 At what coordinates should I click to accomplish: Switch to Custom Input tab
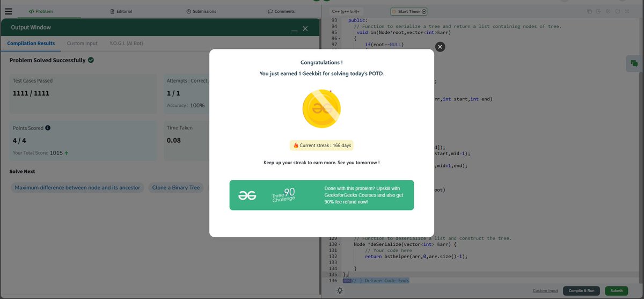82,43
